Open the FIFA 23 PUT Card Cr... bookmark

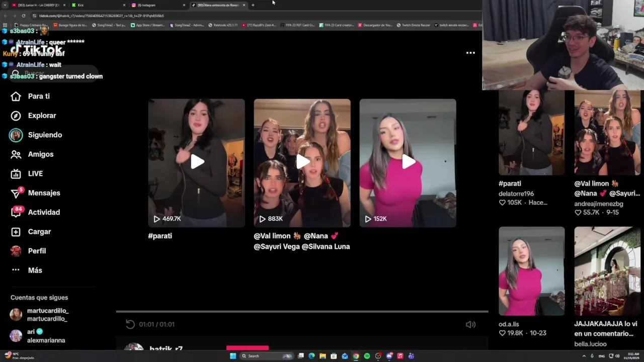pos(297,25)
